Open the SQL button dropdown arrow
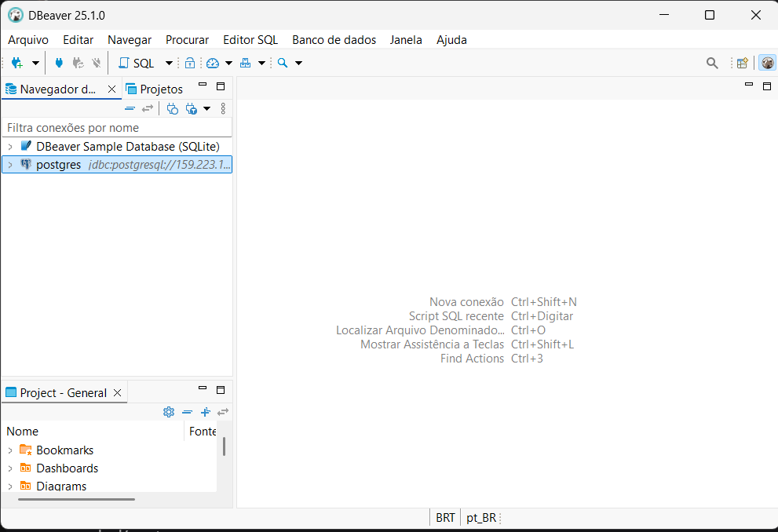The height and width of the screenshot is (532, 778). (x=169, y=63)
